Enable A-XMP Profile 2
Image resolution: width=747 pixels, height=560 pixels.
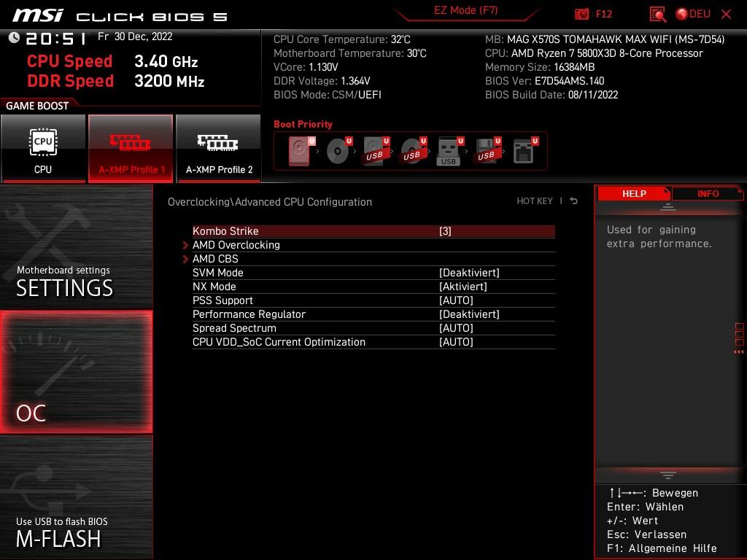pos(219,148)
